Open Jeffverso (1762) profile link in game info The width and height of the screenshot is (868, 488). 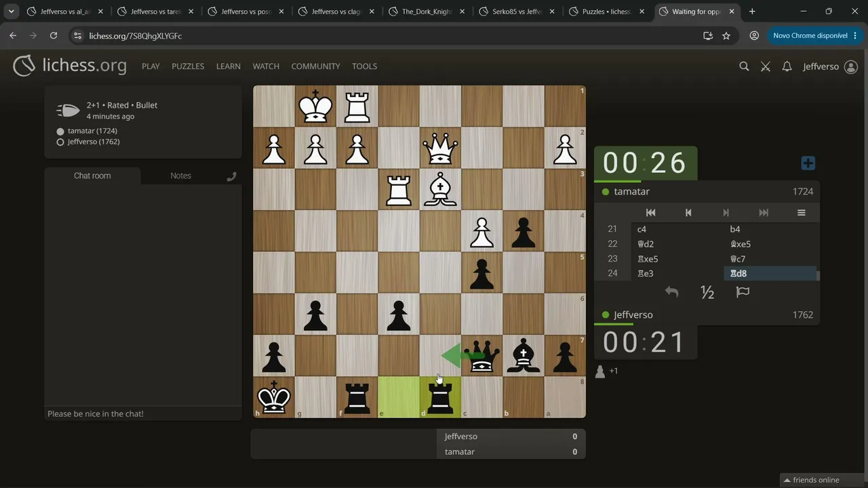(x=94, y=142)
